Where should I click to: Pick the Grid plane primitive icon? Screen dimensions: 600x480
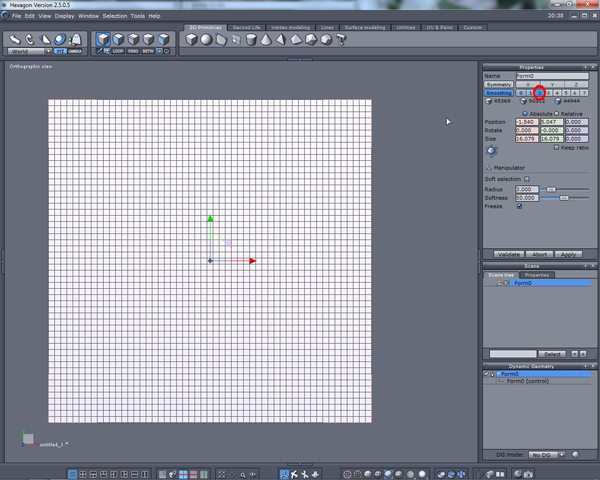click(x=236, y=39)
